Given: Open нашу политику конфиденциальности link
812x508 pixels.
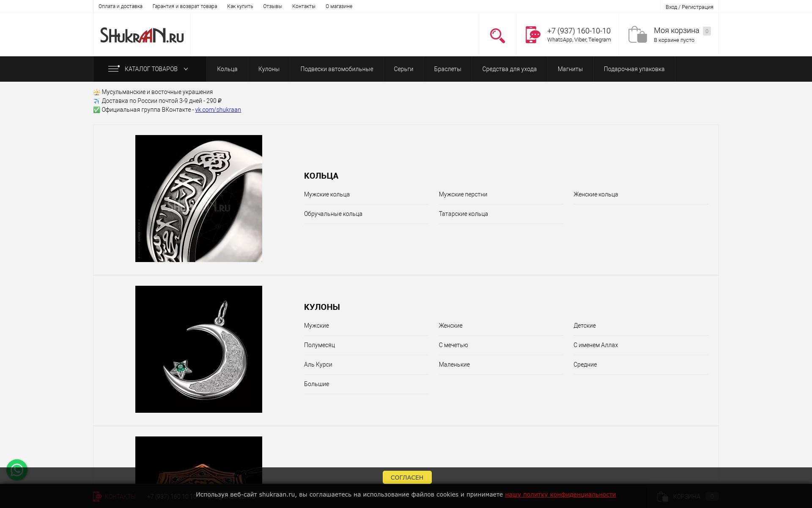Looking at the screenshot, I should (x=560, y=494).
